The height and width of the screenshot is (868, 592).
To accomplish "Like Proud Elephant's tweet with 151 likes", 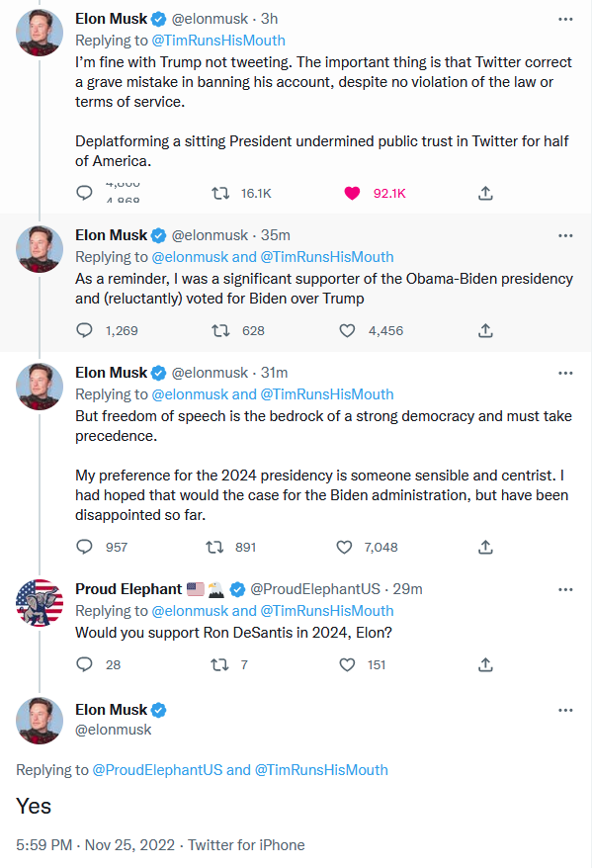I will coord(347,664).
